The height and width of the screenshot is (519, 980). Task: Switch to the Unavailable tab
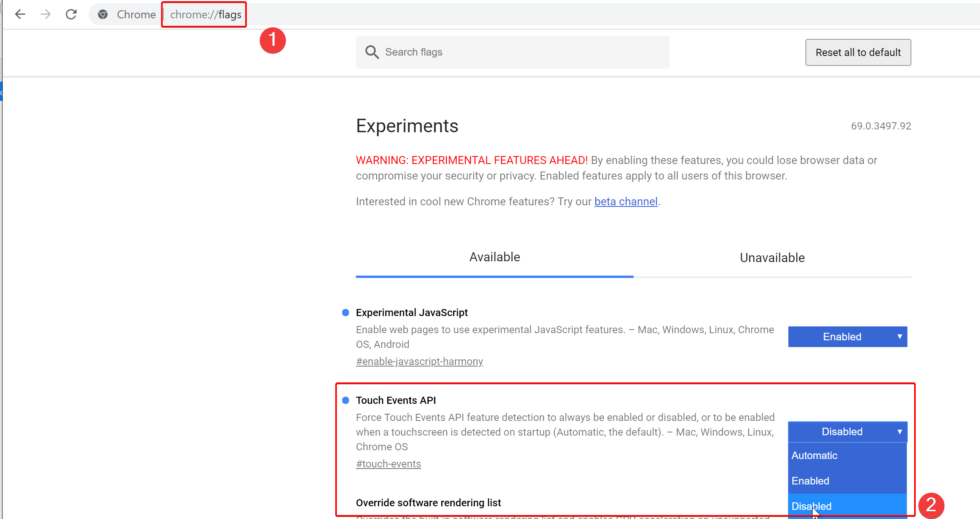coord(772,258)
